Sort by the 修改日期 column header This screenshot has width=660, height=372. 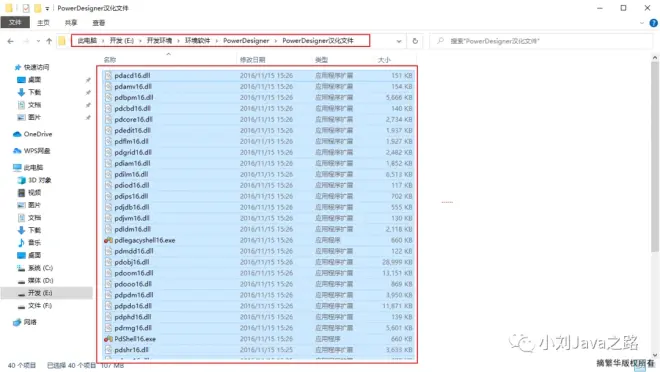253,60
